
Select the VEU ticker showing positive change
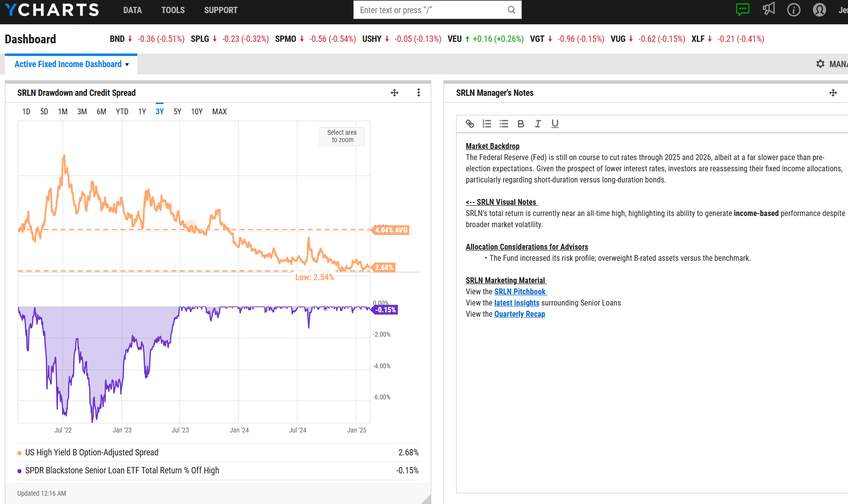[455, 39]
